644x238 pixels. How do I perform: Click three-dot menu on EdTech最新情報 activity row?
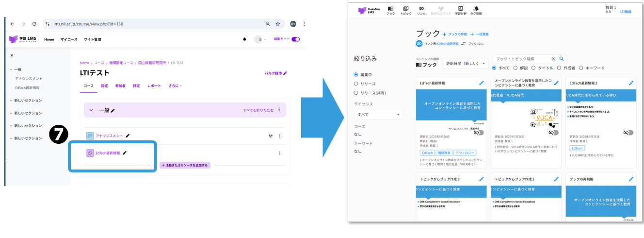[280, 153]
